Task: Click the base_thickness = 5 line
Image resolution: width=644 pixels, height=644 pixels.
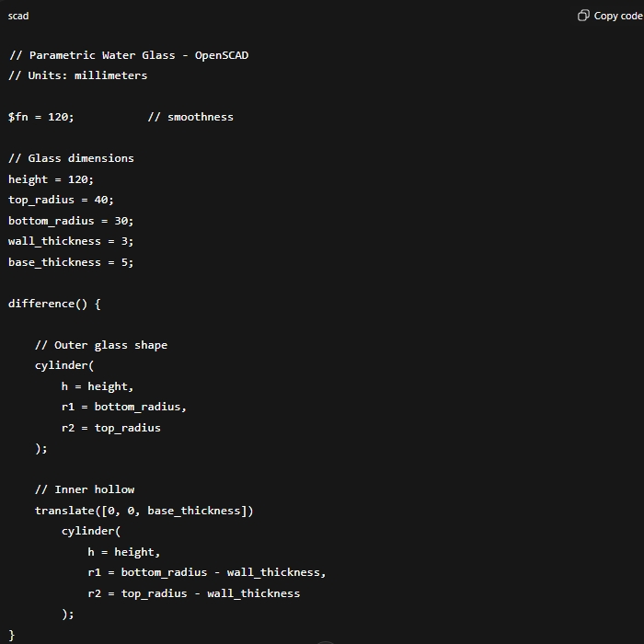Action: click(71, 262)
